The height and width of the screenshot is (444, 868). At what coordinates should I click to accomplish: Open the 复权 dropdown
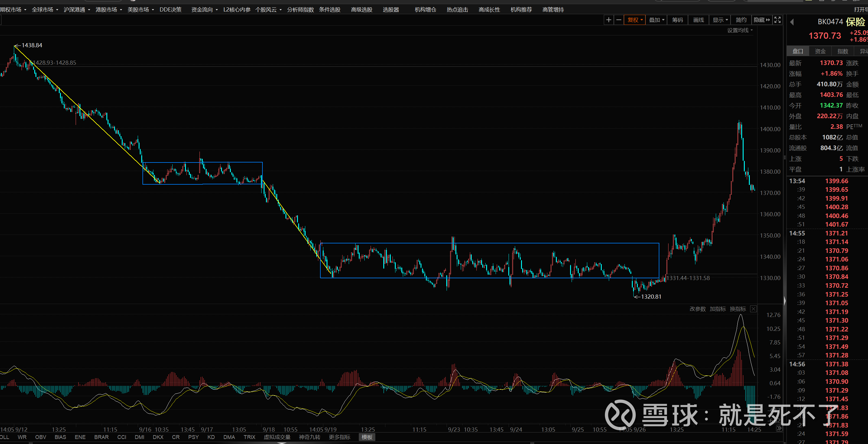[x=635, y=20]
